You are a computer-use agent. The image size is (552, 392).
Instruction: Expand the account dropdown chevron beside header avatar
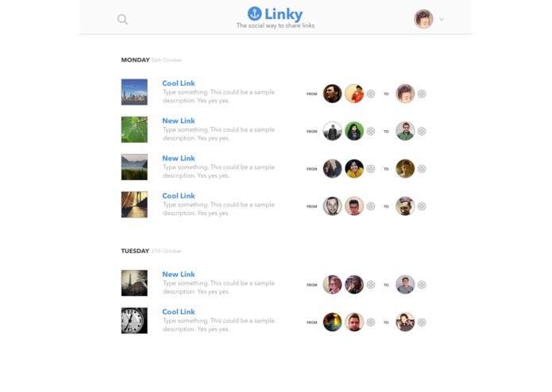pos(442,19)
